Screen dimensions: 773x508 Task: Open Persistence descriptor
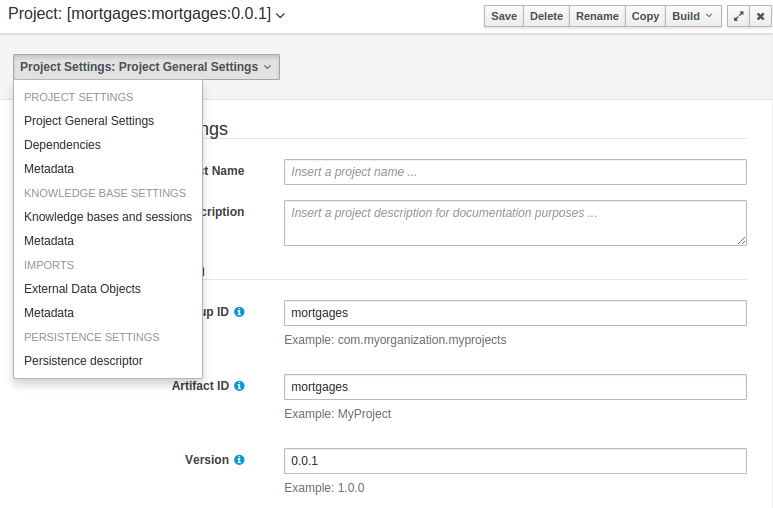click(x=108, y=361)
